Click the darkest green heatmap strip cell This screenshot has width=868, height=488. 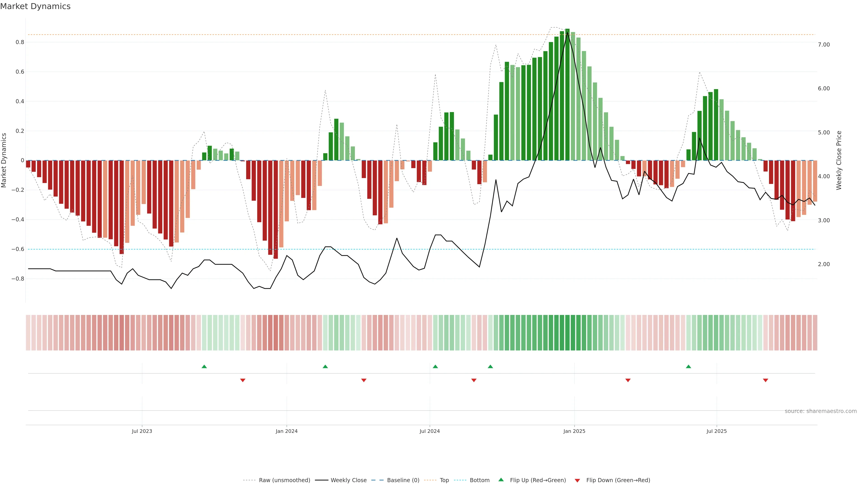pos(567,333)
